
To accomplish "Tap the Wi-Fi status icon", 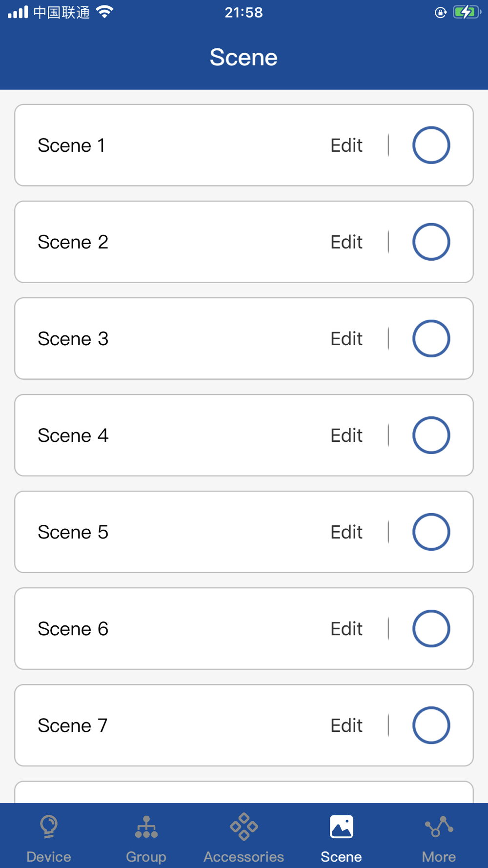I will [x=104, y=12].
